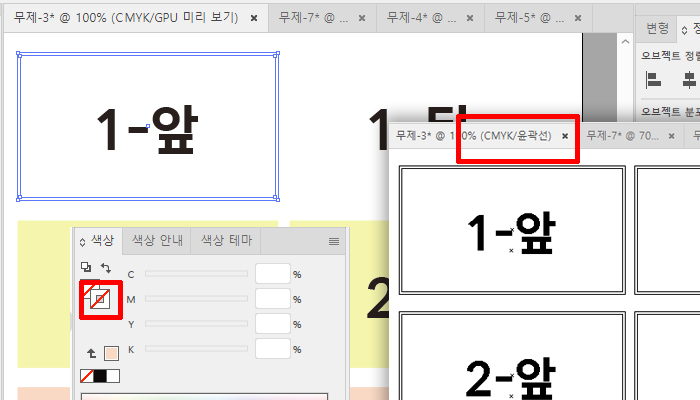Switch to the 무제-4* document tab

(x=421, y=18)
